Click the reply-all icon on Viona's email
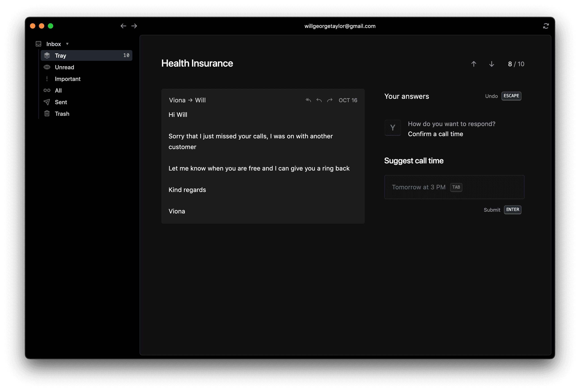This screenshot has height=392, width=580. (308, 100)
